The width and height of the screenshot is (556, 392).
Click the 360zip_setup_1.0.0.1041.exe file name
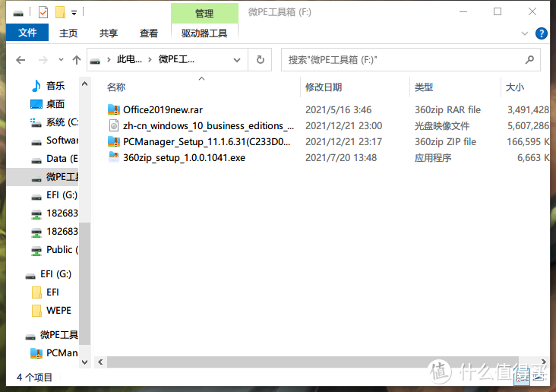point(184,157)
